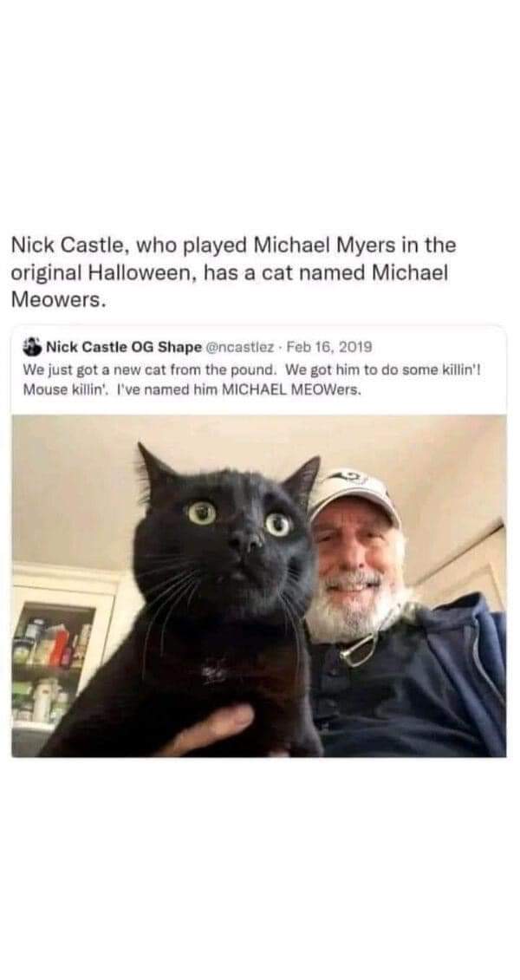The width and height of the screenshot is (520, 980).
Task: Open the @ncastlez handle link
Action: (239, 346)
